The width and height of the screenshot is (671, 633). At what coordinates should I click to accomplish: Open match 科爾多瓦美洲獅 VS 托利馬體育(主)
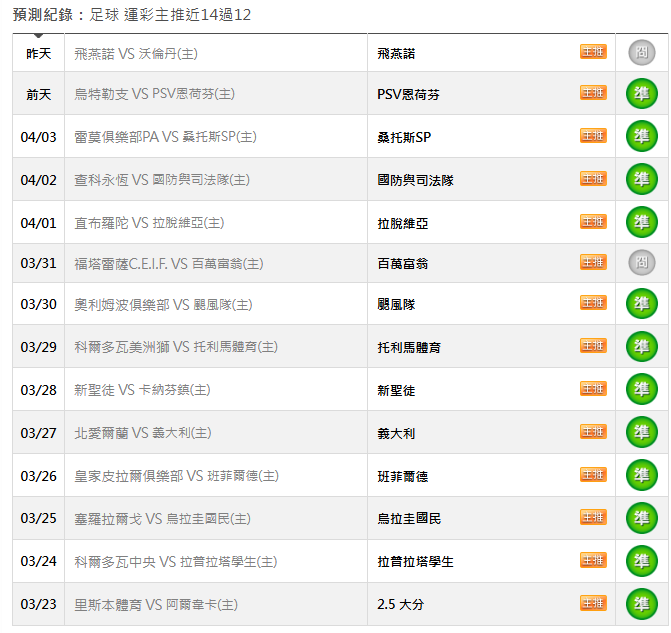pyautogui.click(x=176, y=347)
